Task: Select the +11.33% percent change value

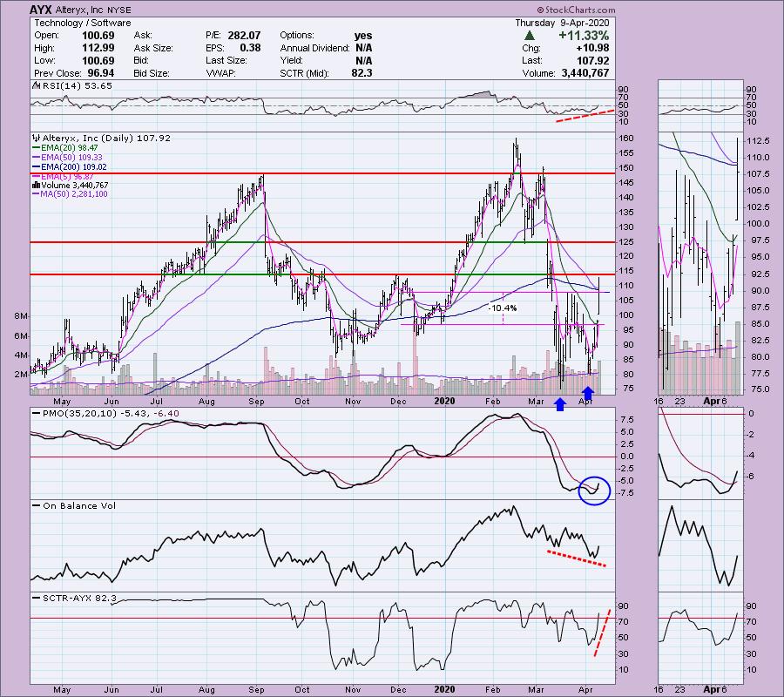Action: click(x=584, y=36)
